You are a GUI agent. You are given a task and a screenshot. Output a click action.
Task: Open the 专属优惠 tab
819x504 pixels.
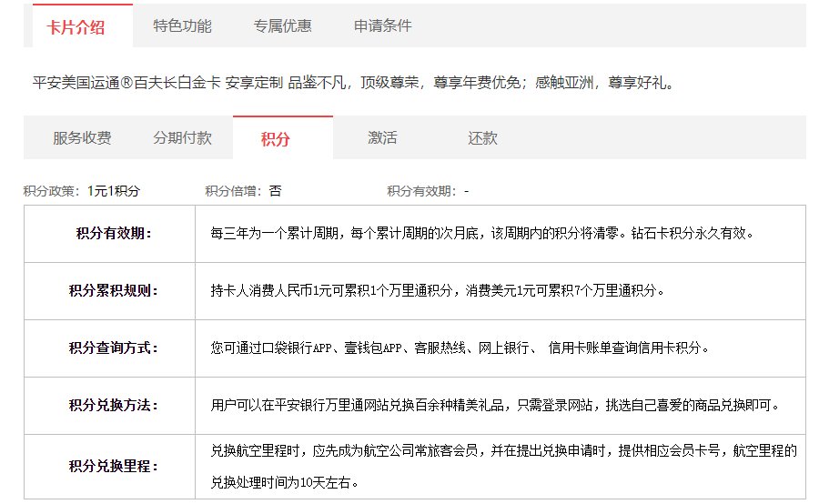click(x=283, y=25)
